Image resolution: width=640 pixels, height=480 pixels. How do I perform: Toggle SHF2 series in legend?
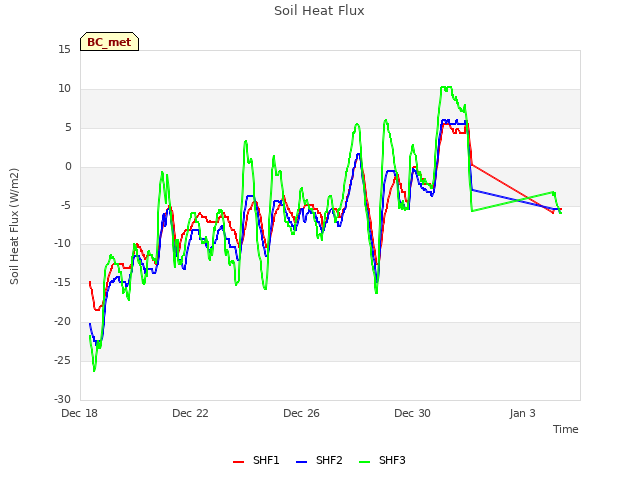319,460
